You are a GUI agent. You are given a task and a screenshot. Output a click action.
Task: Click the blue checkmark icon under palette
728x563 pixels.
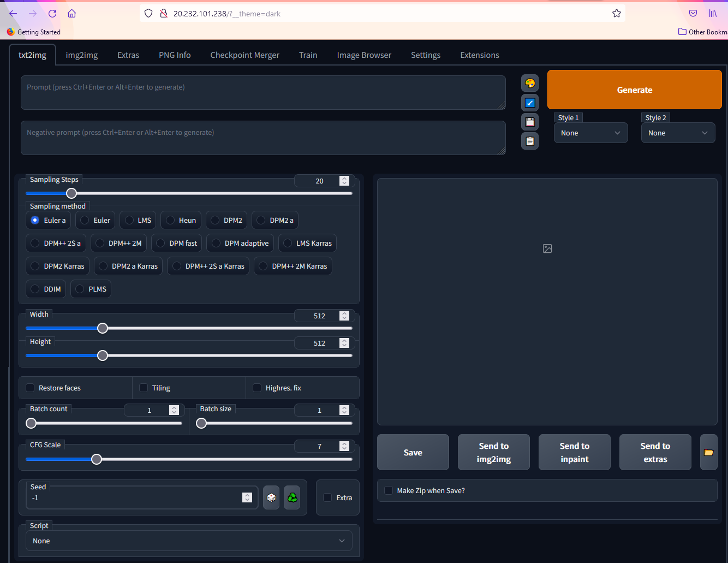coord(530,103)
